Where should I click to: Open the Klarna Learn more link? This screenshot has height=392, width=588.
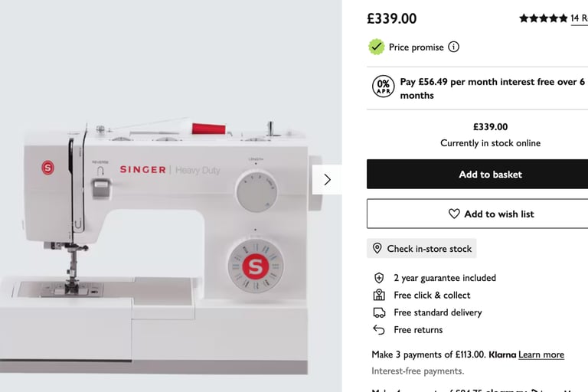point(541,354)
